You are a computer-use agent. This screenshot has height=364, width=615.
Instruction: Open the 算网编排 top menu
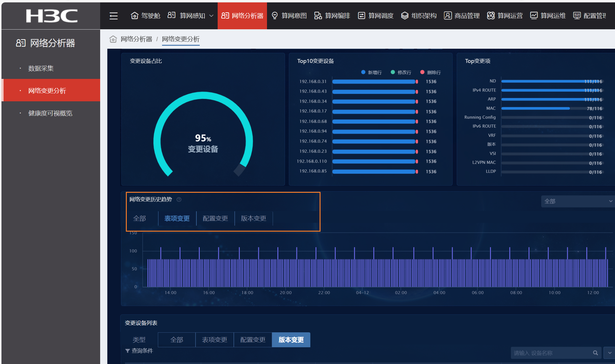pyautogui.click(x=332, y=16)
